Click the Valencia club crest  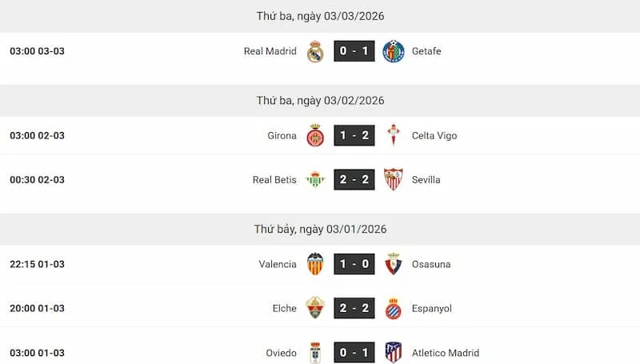click(x=315, y=265)
